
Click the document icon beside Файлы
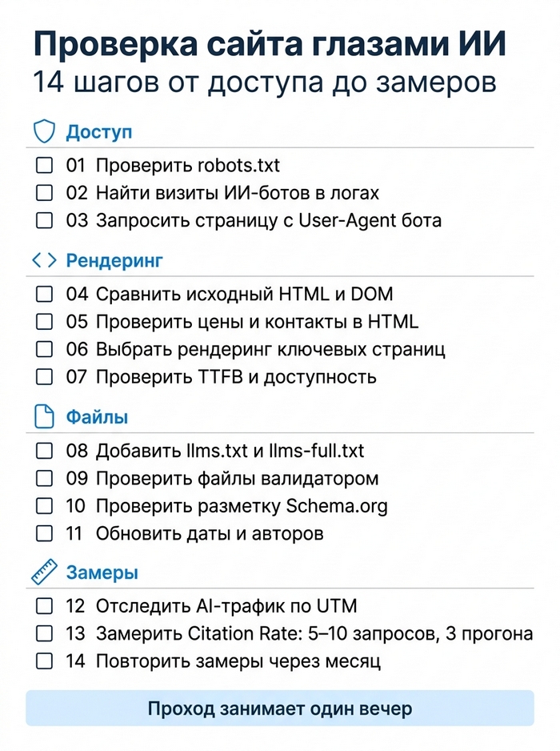coord(44,416)
